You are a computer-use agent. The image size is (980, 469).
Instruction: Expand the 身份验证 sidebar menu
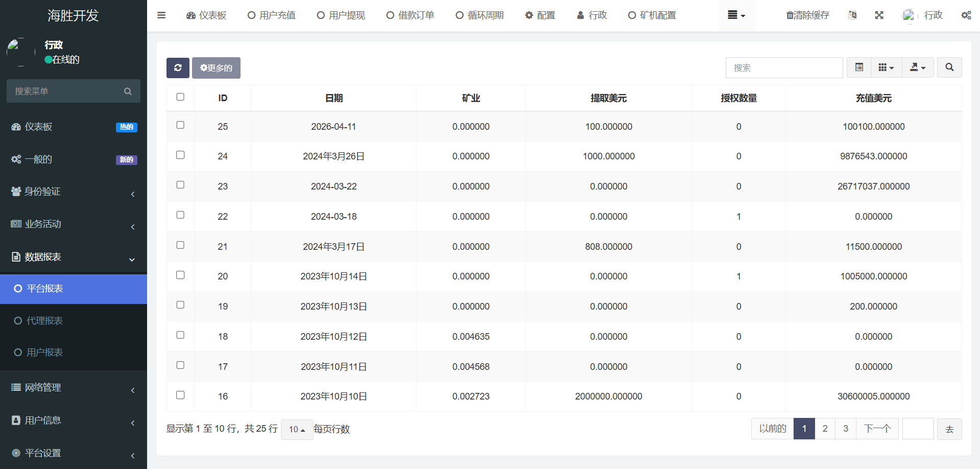(x=74, y=192)
